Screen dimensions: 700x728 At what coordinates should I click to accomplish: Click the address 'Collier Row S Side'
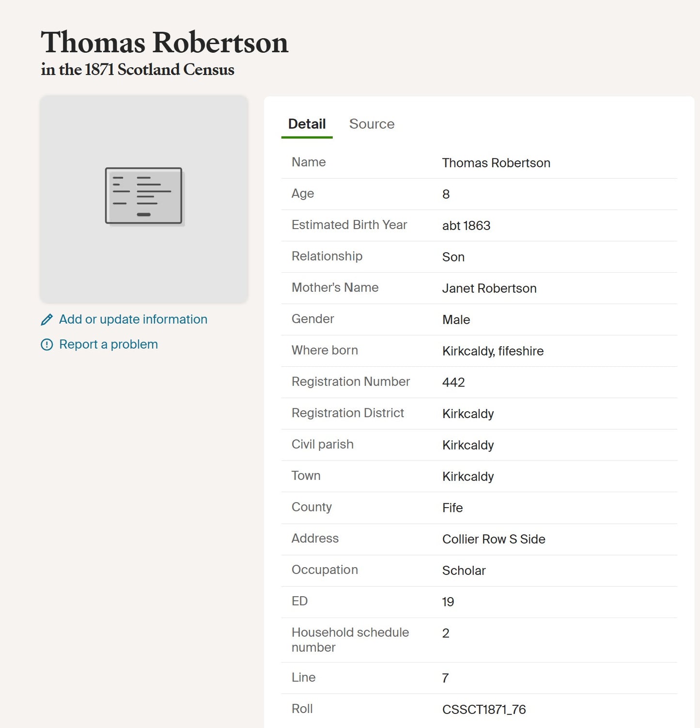(x=493, y=540)
